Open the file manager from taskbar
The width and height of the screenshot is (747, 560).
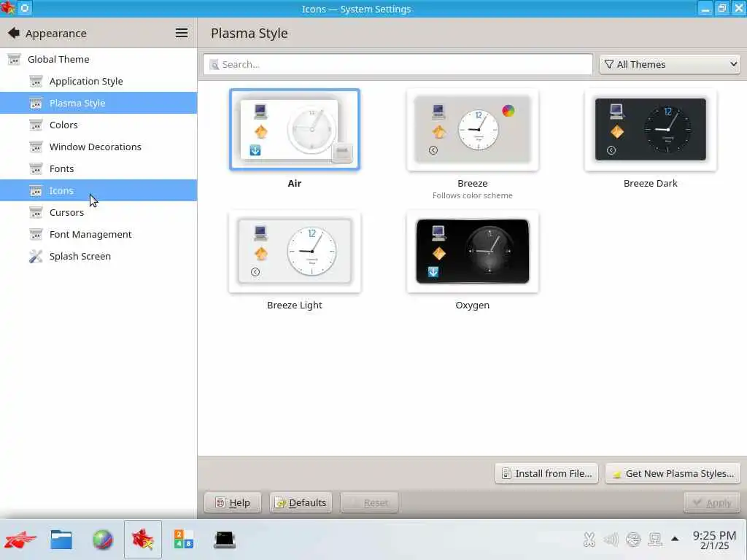pyautogui.click(x=61, y=540)
